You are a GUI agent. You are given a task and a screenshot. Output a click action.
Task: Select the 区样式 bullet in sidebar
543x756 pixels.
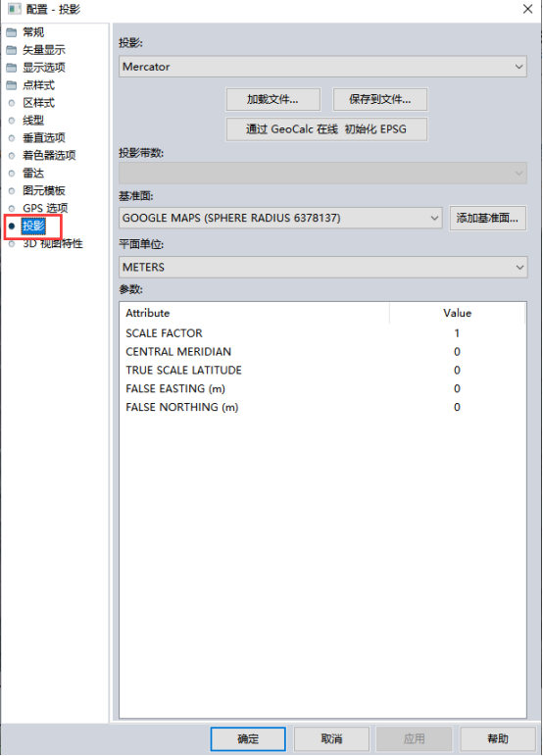12,103
